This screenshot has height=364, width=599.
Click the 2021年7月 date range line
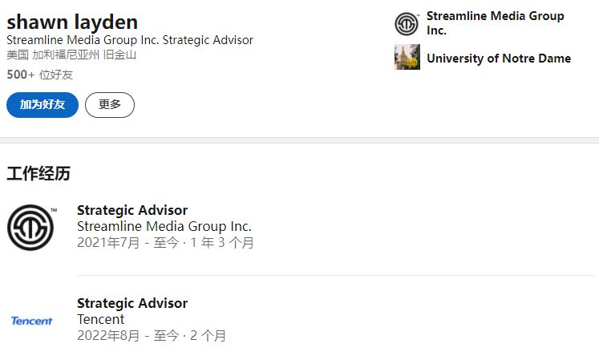pyautogui.click(x=165, y=242)
